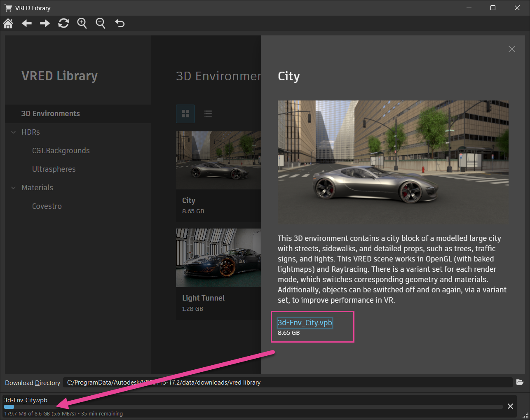Close the City details panel
The height and width of the screenshot is (420, 530).
[512, 49]
